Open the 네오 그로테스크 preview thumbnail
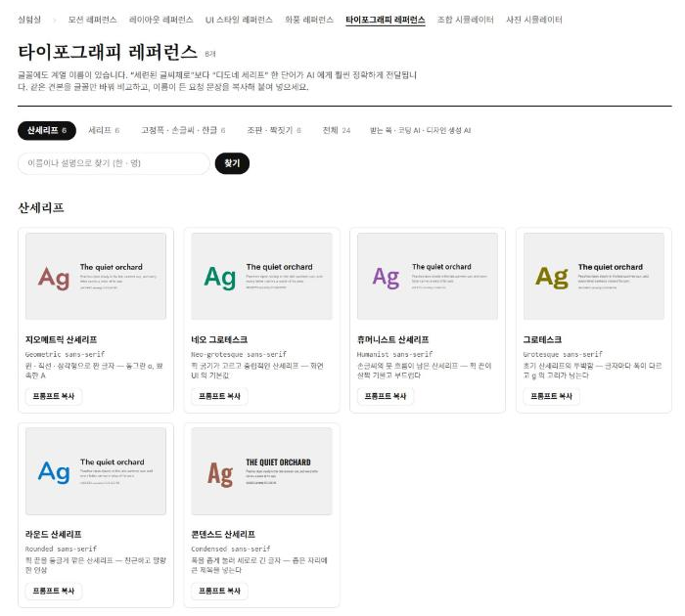 (x=261, y=276)
